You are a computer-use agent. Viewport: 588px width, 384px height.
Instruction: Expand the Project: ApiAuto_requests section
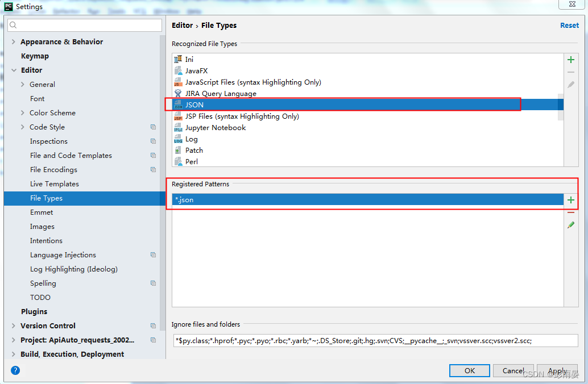pos(14,340)
